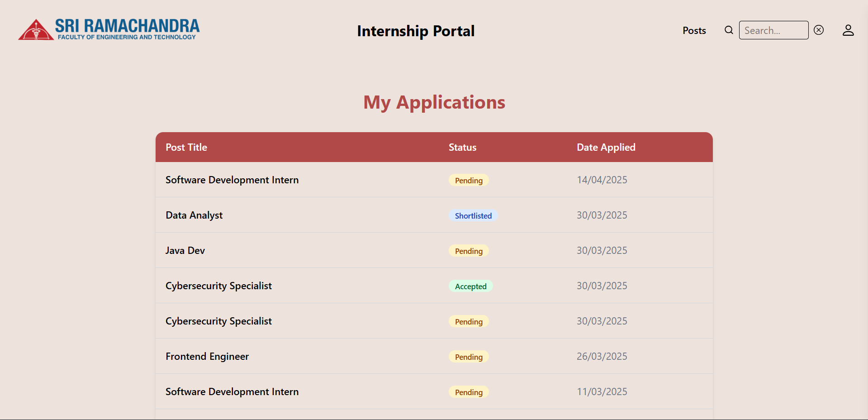868x420 pixels.
Task: Open the user profile icon
Action: [848, 30]
